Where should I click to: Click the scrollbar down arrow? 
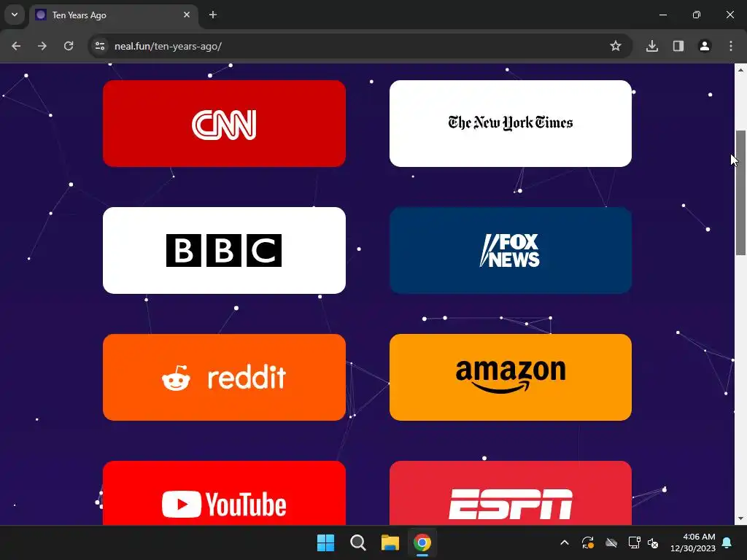click(x=740, y=518)
